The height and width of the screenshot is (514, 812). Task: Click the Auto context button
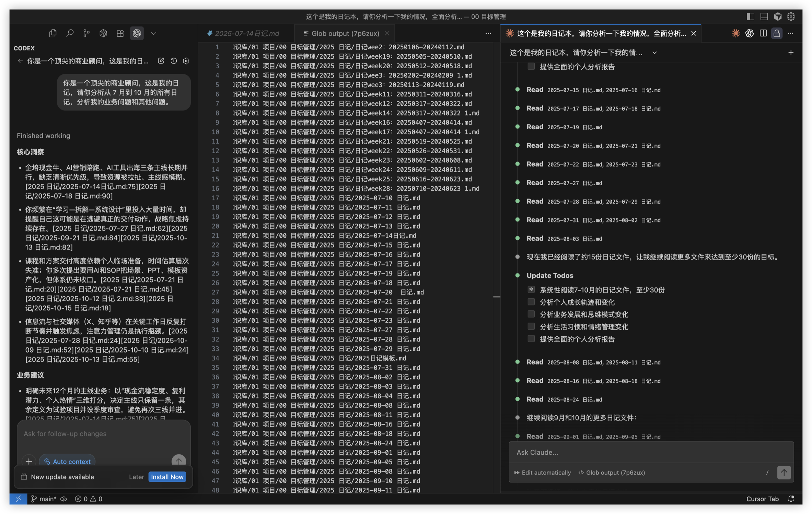point(67,462)
